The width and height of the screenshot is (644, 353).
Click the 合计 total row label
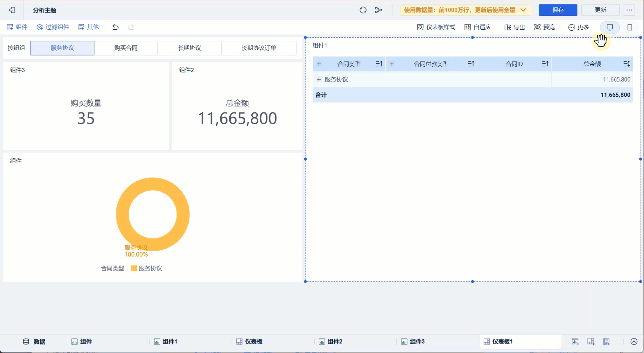[321, 95]
